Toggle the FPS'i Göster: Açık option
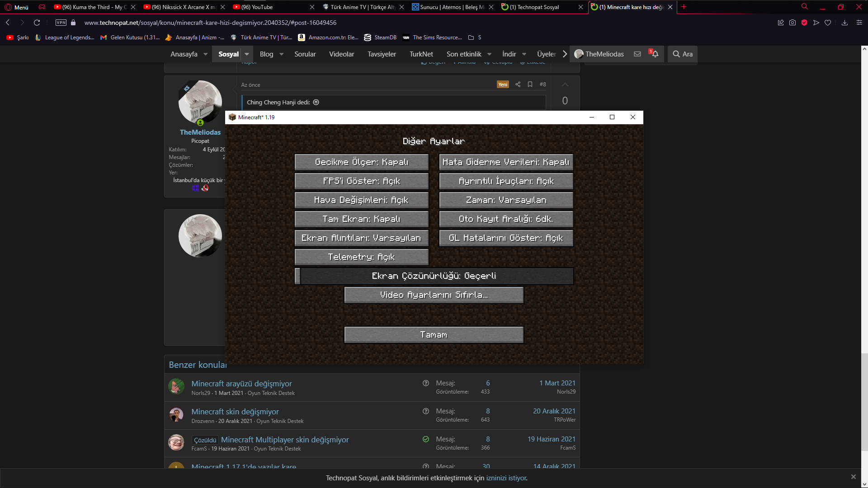 [361, 181]
